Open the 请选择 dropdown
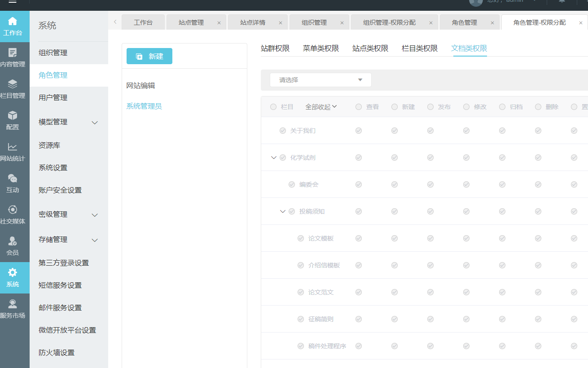This screenshot has width=588, height=368. (320, 80)
